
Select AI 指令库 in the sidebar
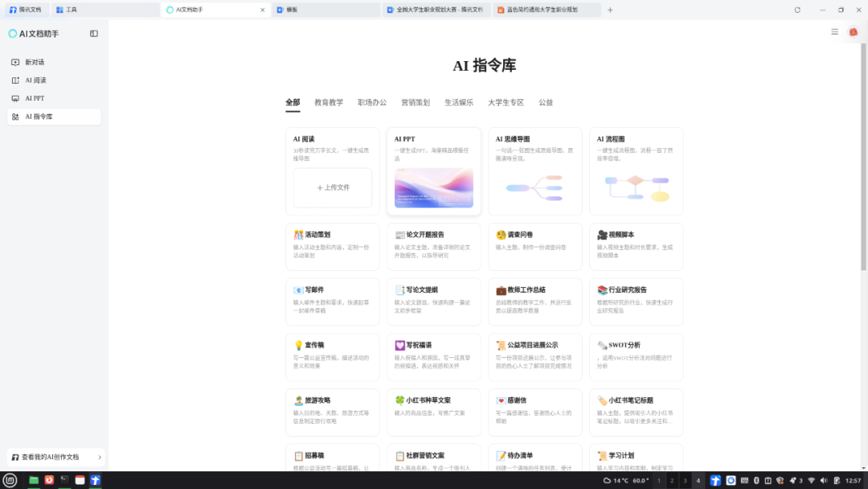(x=55, y=117)
